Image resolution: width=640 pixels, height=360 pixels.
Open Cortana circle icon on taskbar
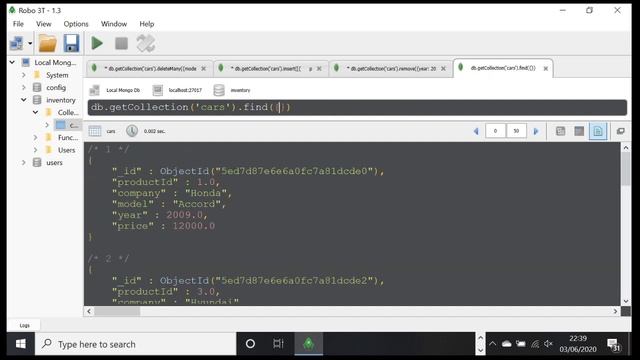point(250,344)
